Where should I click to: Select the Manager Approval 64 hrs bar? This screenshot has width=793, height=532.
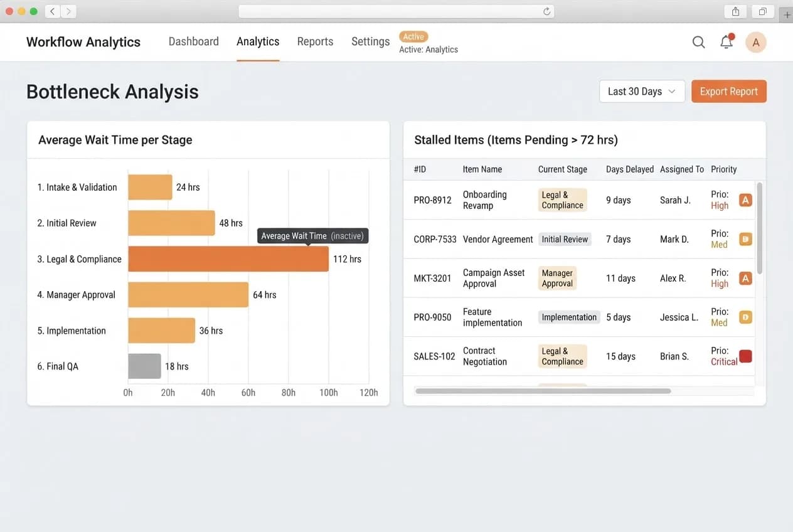(188, 295)
